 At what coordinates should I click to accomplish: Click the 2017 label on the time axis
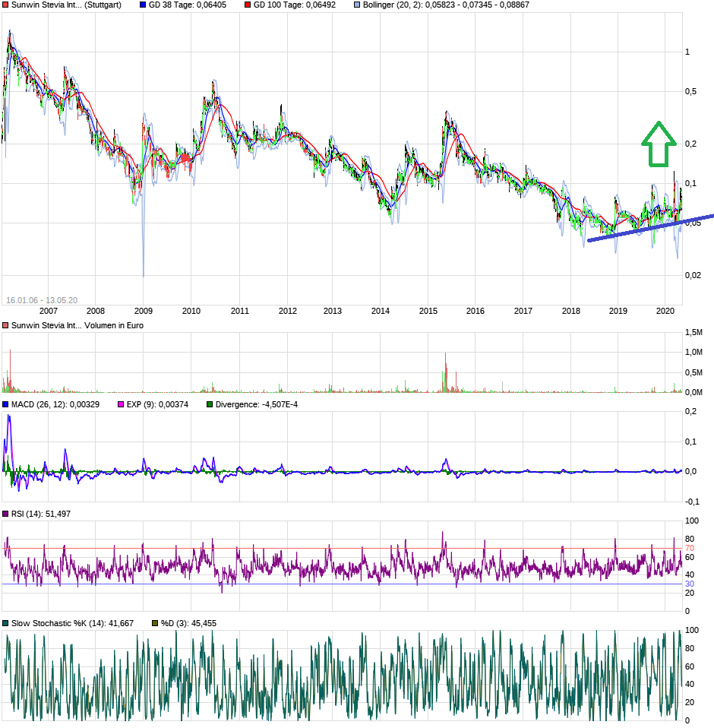click(523, 311)
